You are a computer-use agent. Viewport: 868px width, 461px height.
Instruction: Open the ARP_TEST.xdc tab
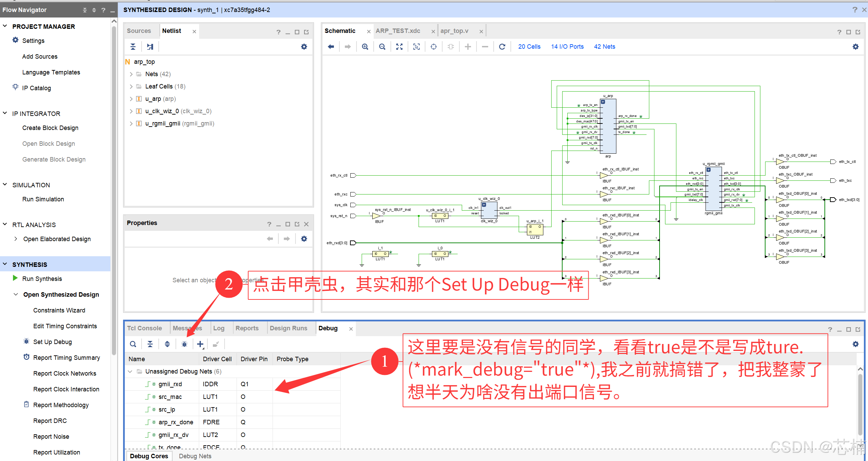pyautogui.click(x=398, y=31)
